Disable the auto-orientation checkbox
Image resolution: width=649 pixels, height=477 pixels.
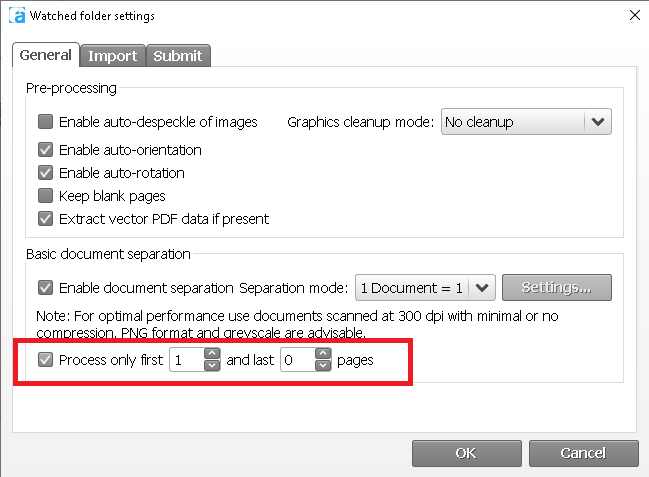coord(46,150)
